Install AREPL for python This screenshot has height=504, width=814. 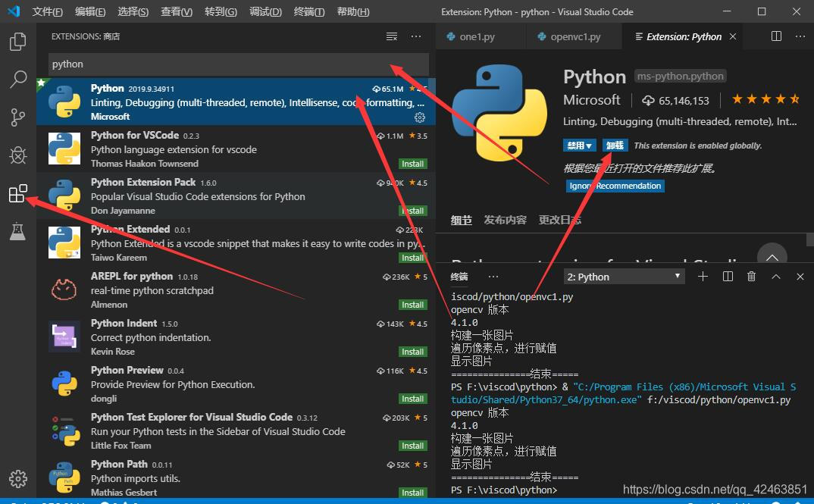[x=413, y=305]
